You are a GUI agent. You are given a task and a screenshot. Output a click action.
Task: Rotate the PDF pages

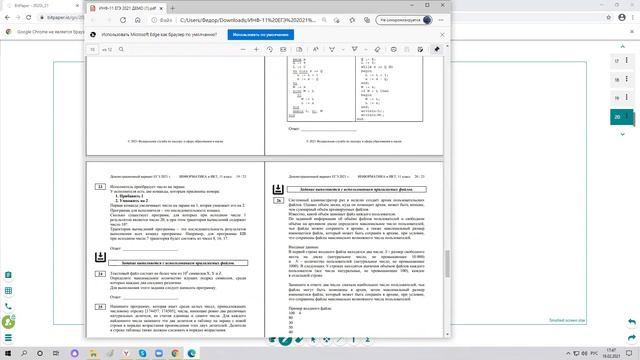[x=270, y=49]
